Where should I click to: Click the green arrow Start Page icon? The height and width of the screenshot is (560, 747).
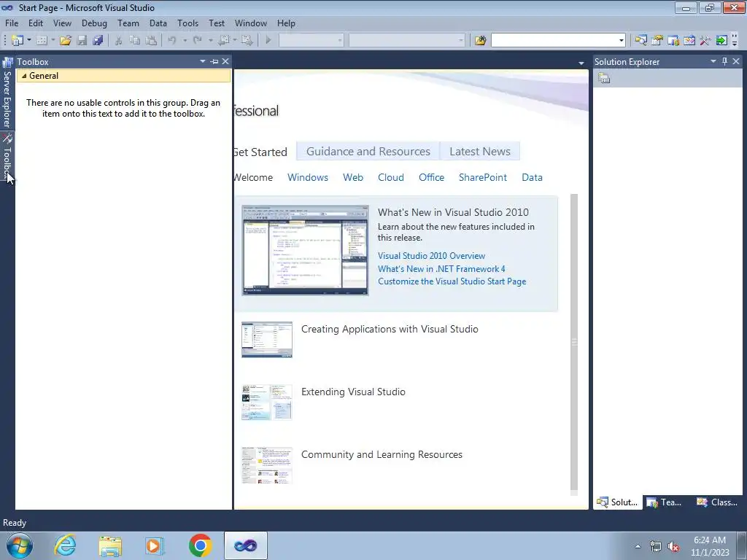pos(721,41)
